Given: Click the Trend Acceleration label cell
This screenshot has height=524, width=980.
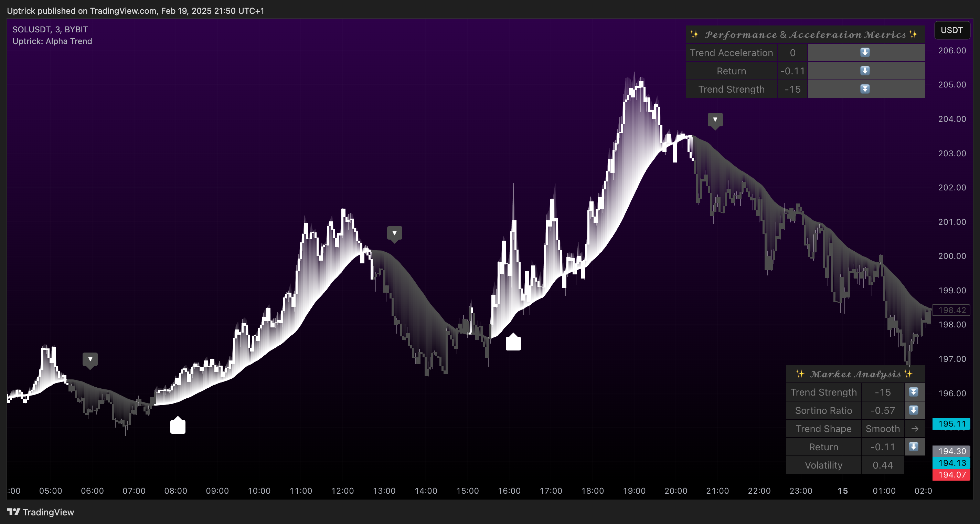Looking at the screenshot, I should (x=732, y=53).
